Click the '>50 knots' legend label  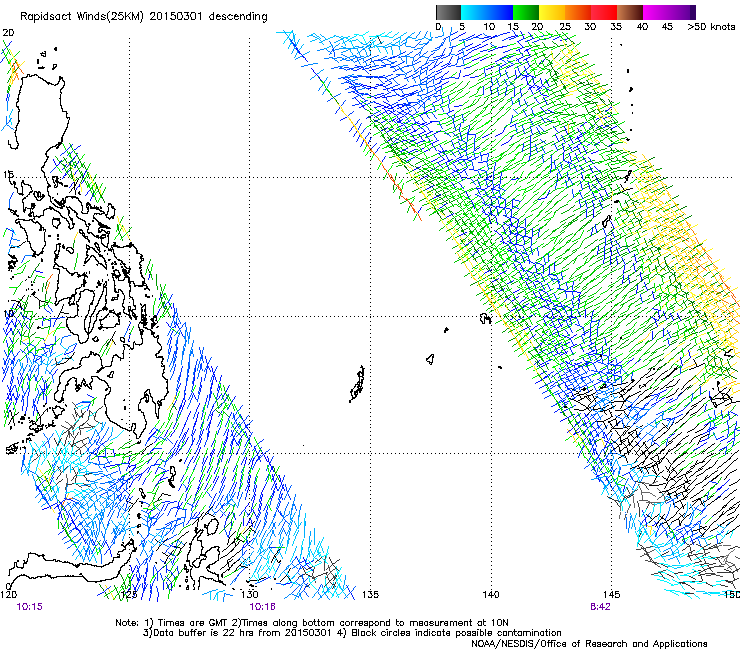tap(711, 27)
